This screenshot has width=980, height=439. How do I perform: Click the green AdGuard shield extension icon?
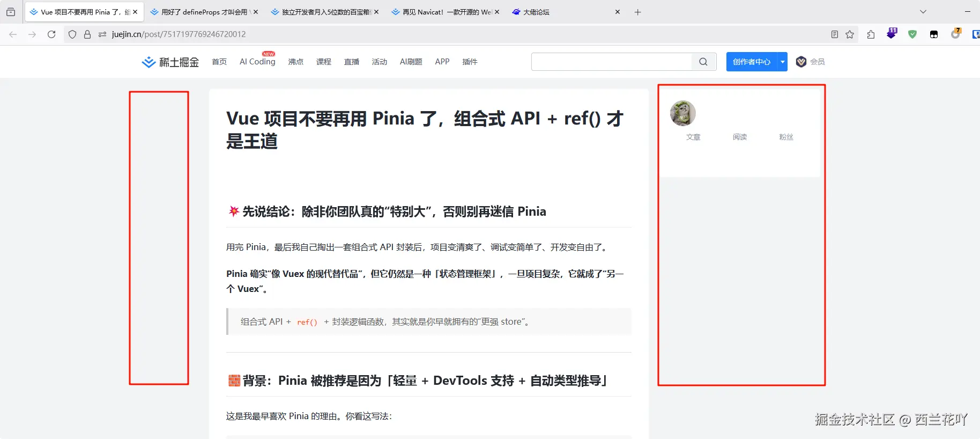(912, 34)
